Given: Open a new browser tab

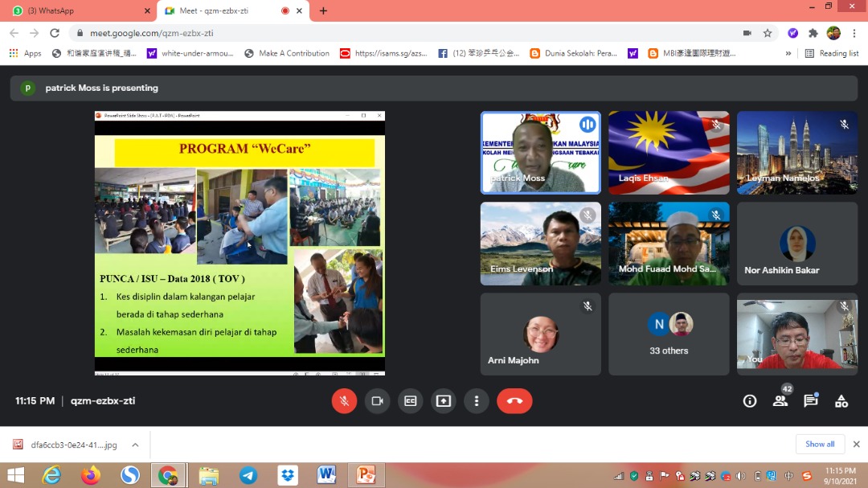Looking at the screenshot, I should pos(323,10).
